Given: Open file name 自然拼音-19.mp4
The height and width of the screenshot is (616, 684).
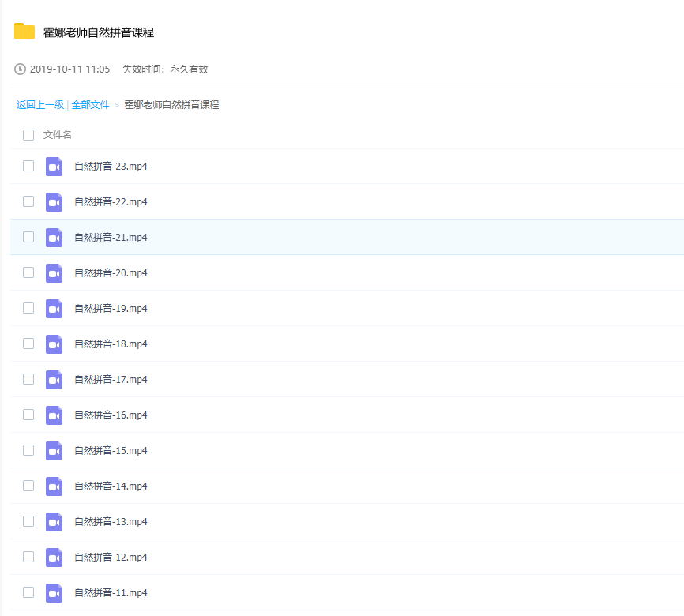Looking at the screenshot, I should coord(111,309).
